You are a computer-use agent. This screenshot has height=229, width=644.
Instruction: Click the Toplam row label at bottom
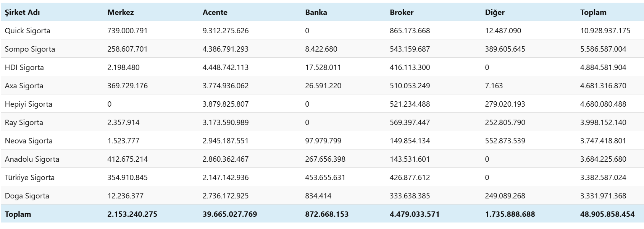[x=18, y=214]
